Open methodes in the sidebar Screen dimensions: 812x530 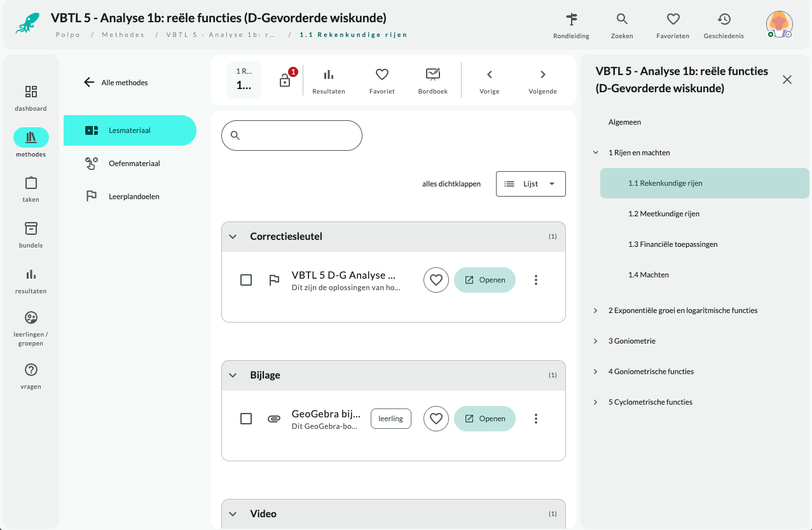pyautogui.click(x=31, y=143)
